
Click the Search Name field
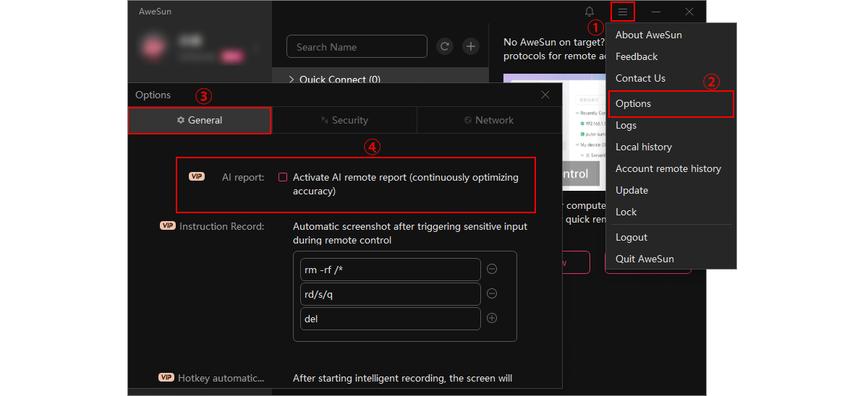357,47
